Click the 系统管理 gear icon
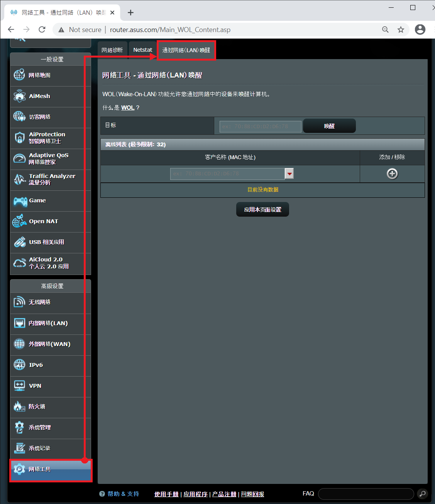435x504 pixels. (19, 427)
